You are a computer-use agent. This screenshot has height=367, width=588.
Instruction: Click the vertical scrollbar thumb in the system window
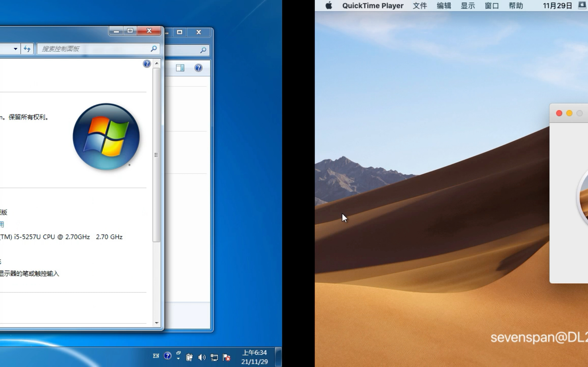coord(156,155)
